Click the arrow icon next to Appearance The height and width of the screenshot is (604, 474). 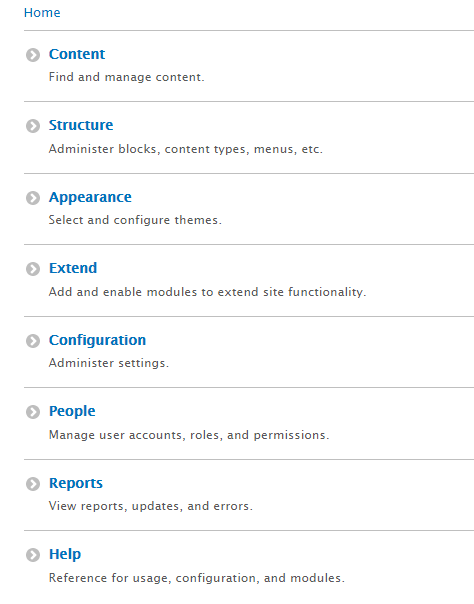(33, 198)
